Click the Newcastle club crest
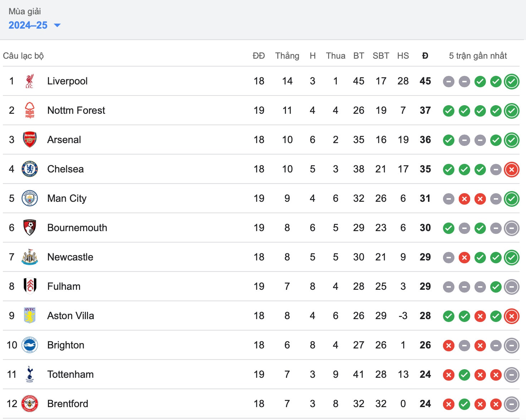This screenshot has width=526, height=420. (x=30, y=257)
